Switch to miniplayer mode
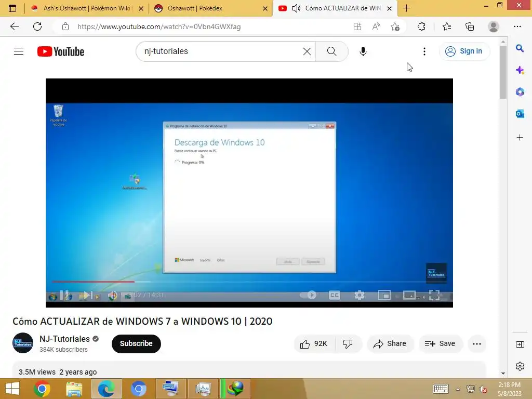Viewport: 532px width, 399px height. [384, 295]
